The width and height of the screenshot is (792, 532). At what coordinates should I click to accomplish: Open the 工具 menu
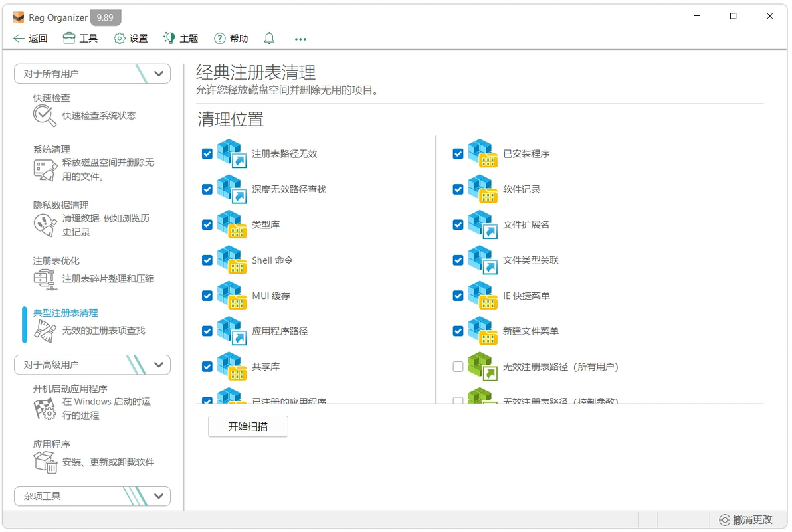80,39
